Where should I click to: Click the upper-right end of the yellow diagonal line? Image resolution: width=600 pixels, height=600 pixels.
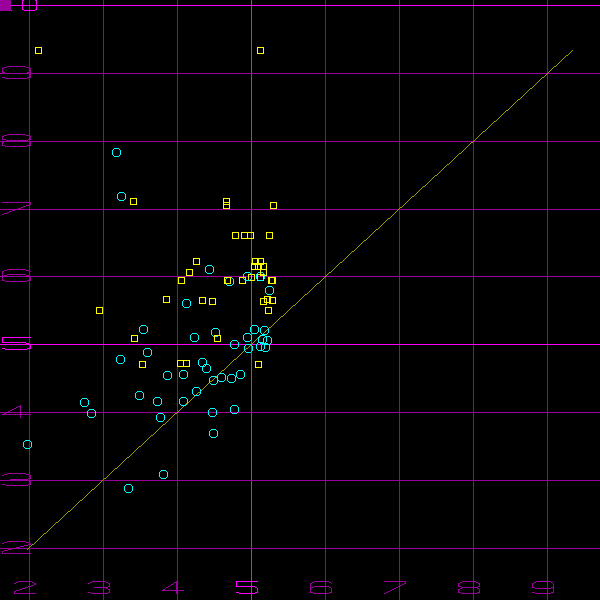click(x=573, y=50)
